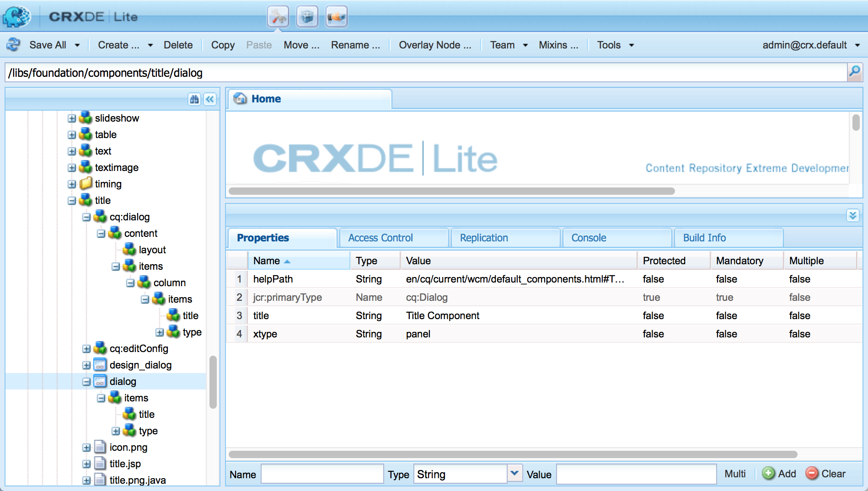
Task: Expand the slideshow tree node
Action: click(x=72, y=118)
